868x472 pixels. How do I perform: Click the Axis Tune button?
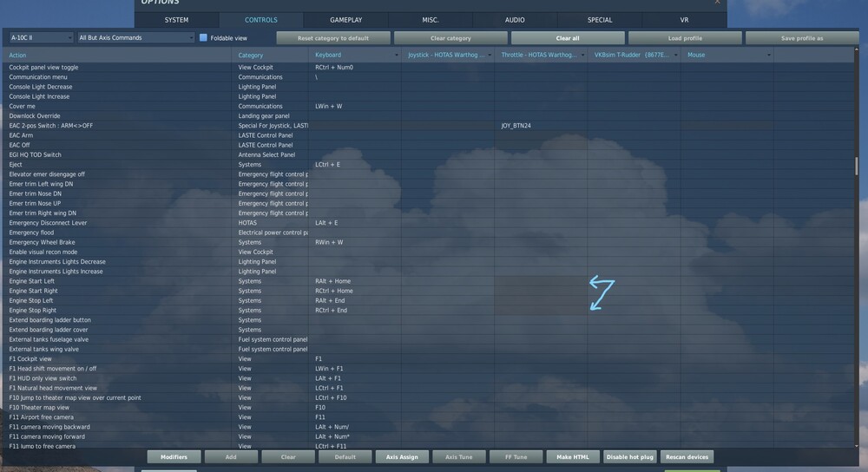[x=459, y=457]
